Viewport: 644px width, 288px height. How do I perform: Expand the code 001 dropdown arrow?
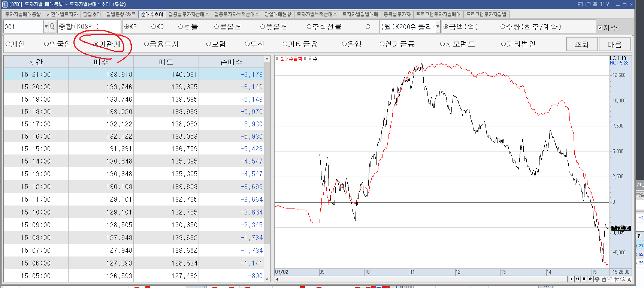(46, 26)
